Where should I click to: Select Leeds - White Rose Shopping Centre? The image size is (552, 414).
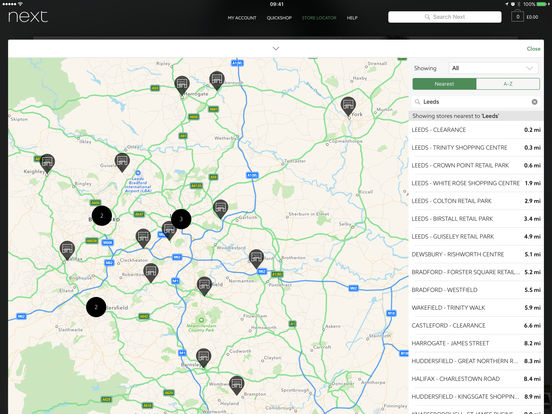click(x=476, y=183)
